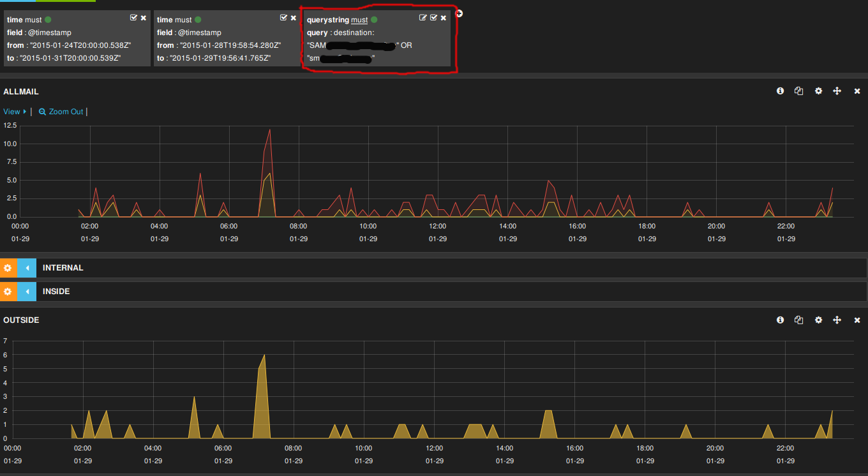Open ALLMAIL panel info icon
Image resolution: width=868 pixels, height=476 pixels.
(x=780, y=91)
